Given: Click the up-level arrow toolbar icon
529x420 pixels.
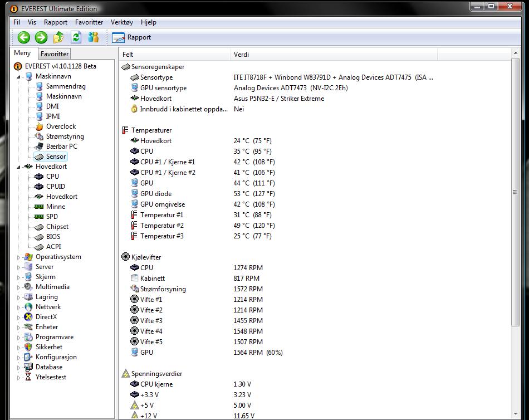Looking at the screenshot, I should click(58, 37).
